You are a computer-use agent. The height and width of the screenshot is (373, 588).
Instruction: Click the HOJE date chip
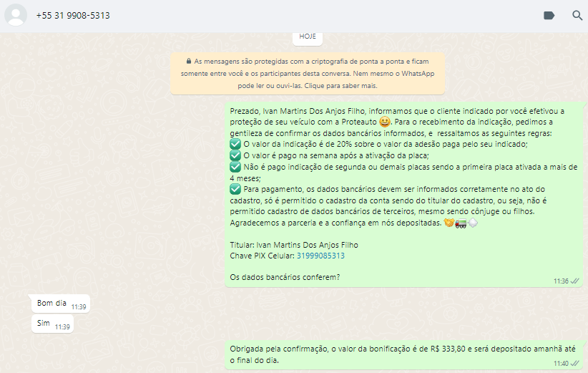[307, 36]
